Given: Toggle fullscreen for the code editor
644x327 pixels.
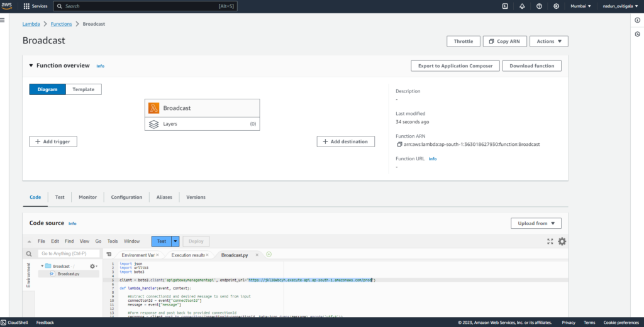Looking at the screenshot, I should 550,241.
